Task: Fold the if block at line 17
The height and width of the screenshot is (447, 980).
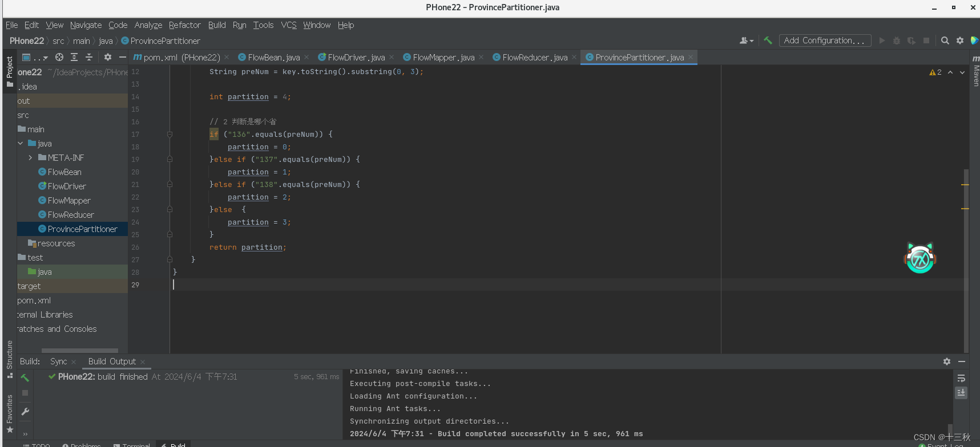Action: click(x=170, y=135)
